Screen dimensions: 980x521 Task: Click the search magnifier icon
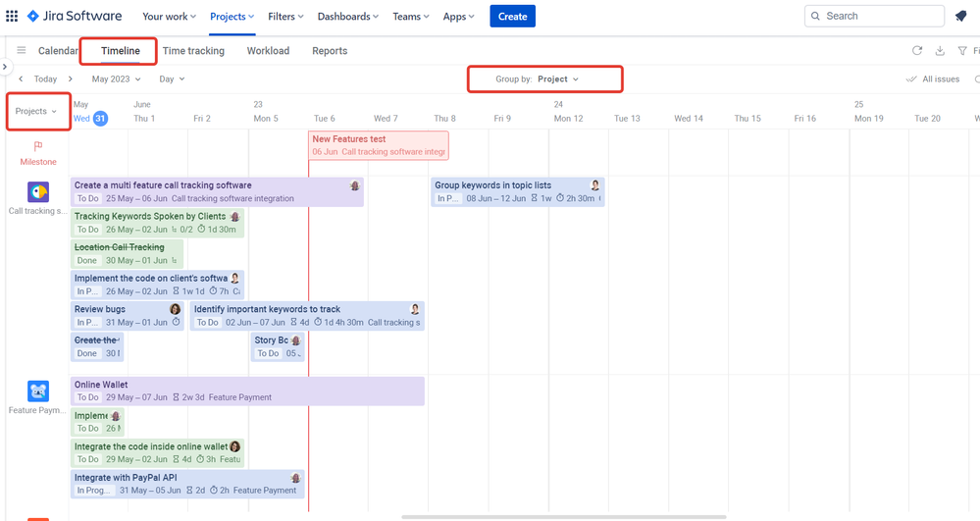[815, 17]
